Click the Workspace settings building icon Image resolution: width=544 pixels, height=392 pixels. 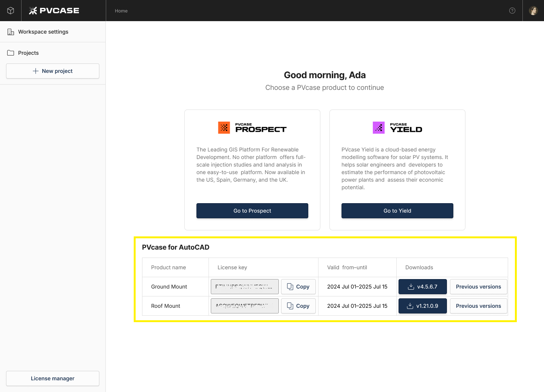(x=11, y=32)
